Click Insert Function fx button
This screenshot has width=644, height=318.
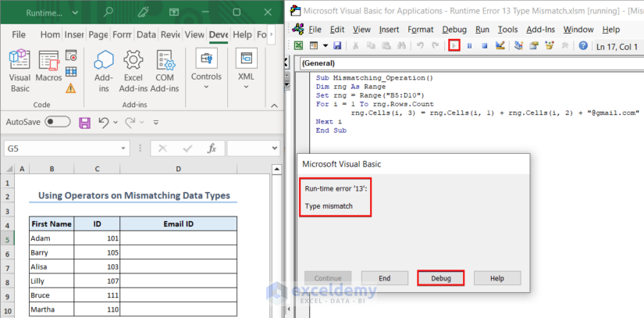tap(212, 148)
